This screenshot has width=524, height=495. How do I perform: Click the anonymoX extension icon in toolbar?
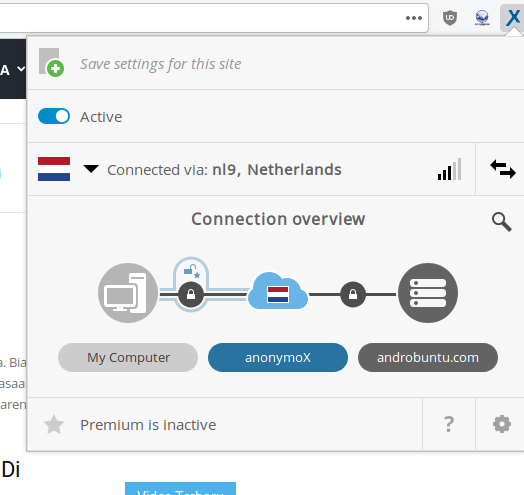pyautogui.click(x=513, y=18)
